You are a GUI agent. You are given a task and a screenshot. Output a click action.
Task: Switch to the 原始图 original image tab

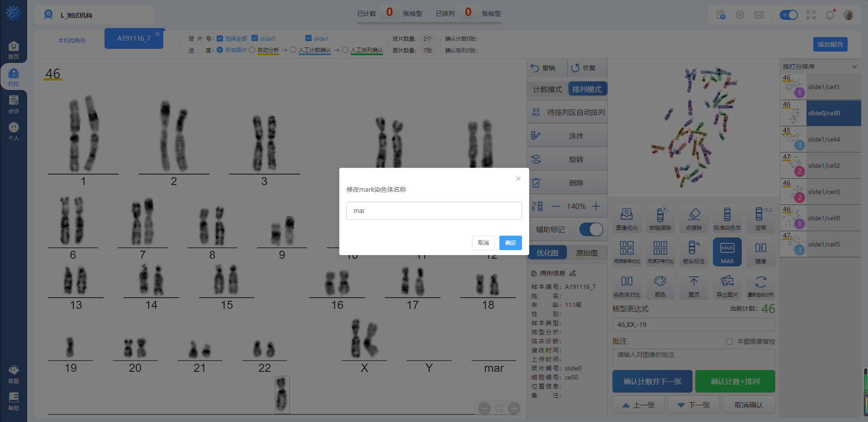(x=586, y=253)
